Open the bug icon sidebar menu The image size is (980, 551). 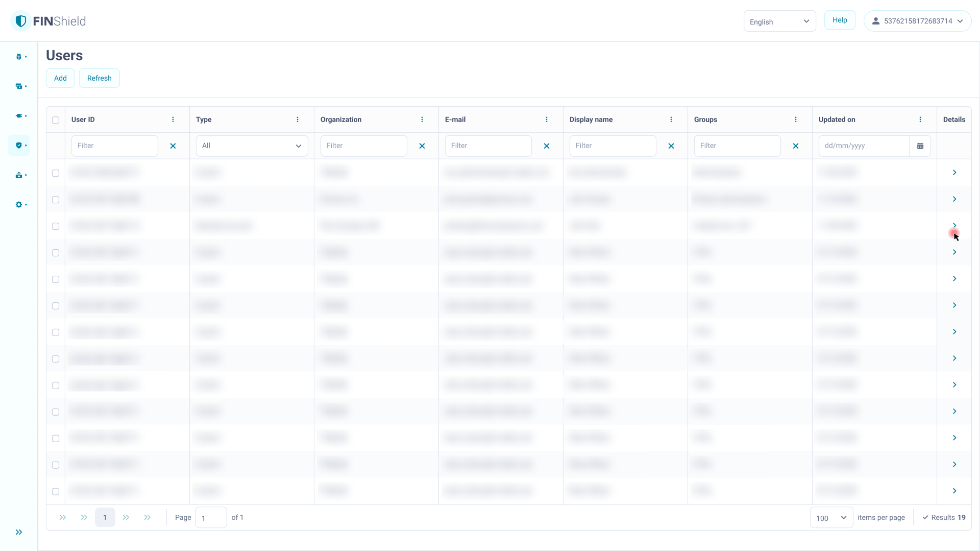(19, 57)
